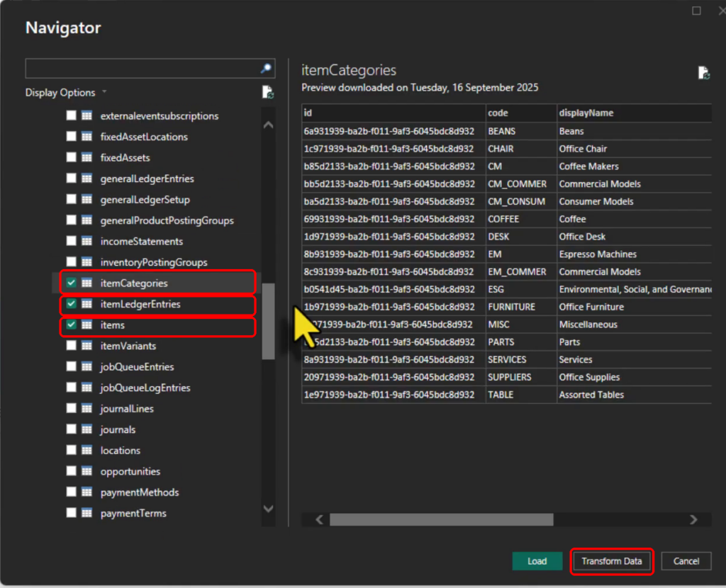Screen dimensions: 726x588
Task: Click the id cell starting with 6a931939
Action: (393, 131)
